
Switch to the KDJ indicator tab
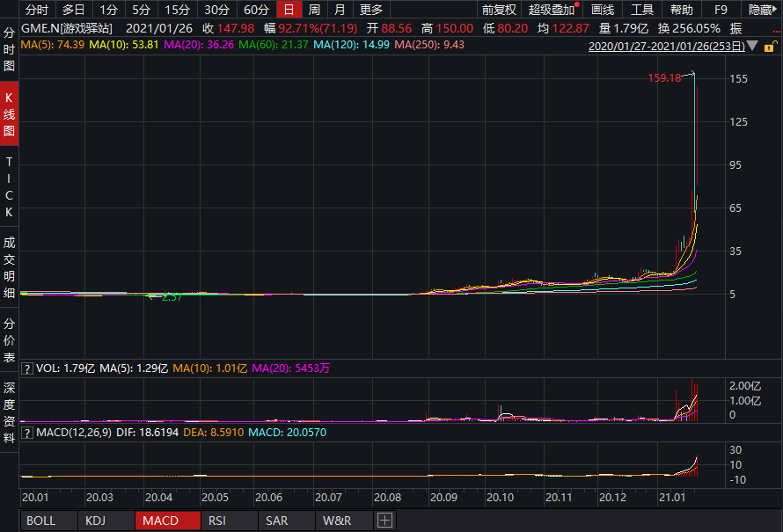(94, 521)
